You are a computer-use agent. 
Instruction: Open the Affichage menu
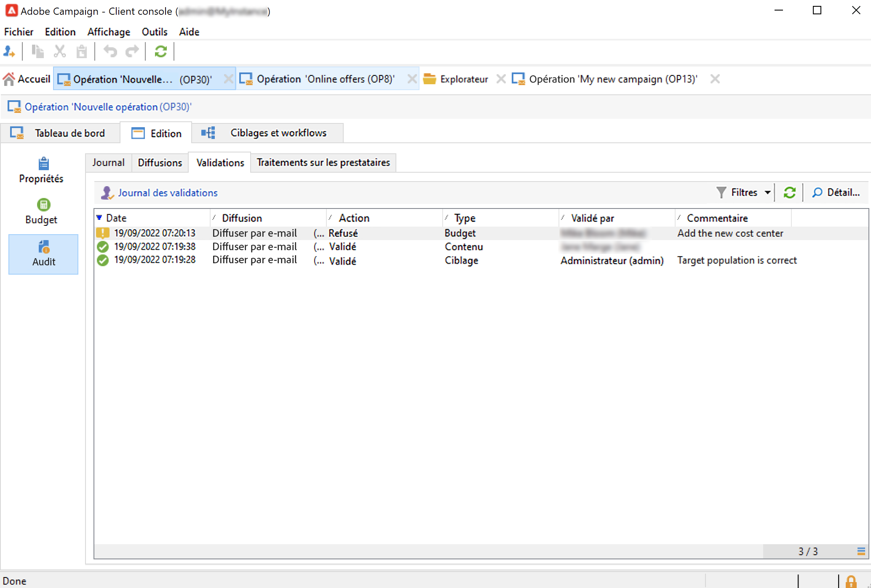109,32
